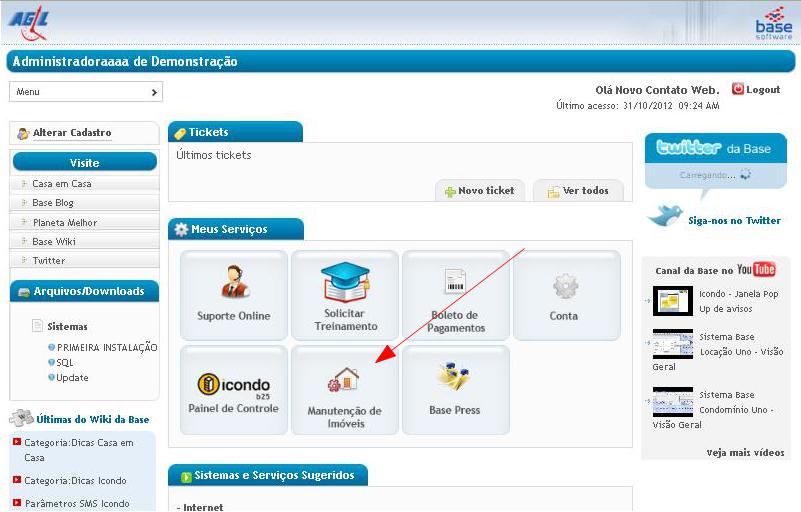The image size is (801, 512).
Task: Open icondo Painel de Controle tile
Action: coord(233,390)
